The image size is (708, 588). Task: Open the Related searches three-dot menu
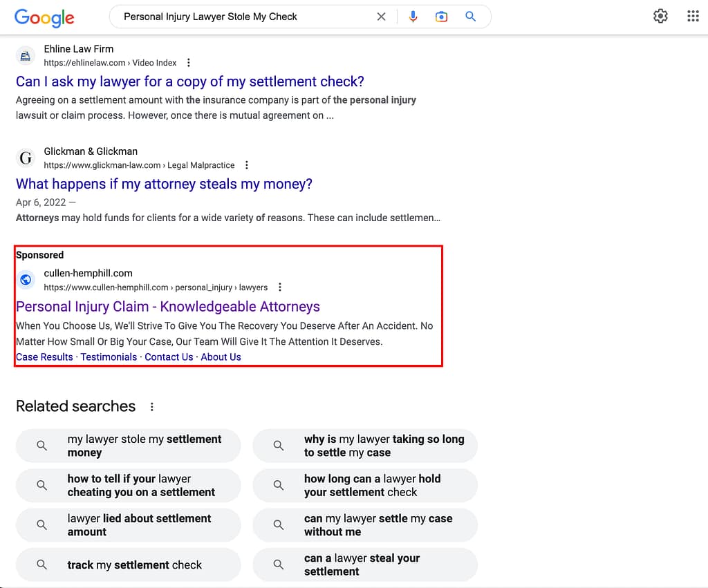[152, 406]
